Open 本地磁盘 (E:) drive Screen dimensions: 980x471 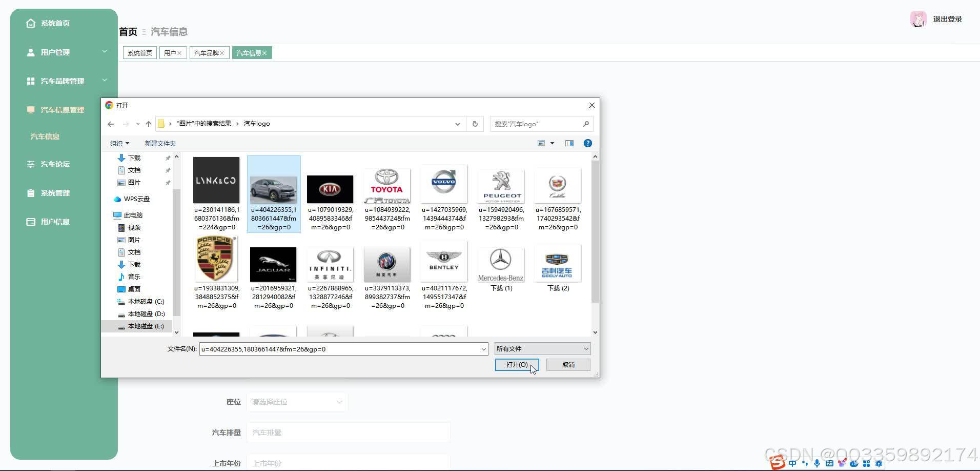point(140,326)
